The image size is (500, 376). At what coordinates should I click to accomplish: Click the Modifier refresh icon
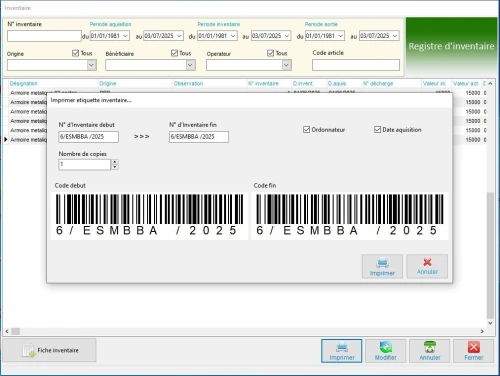pos(386,347)
